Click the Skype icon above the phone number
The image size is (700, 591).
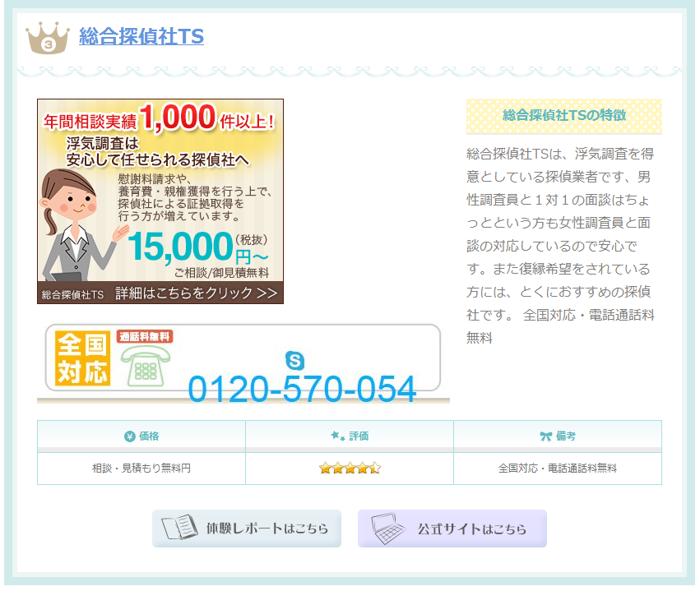(x=294, y=360)
